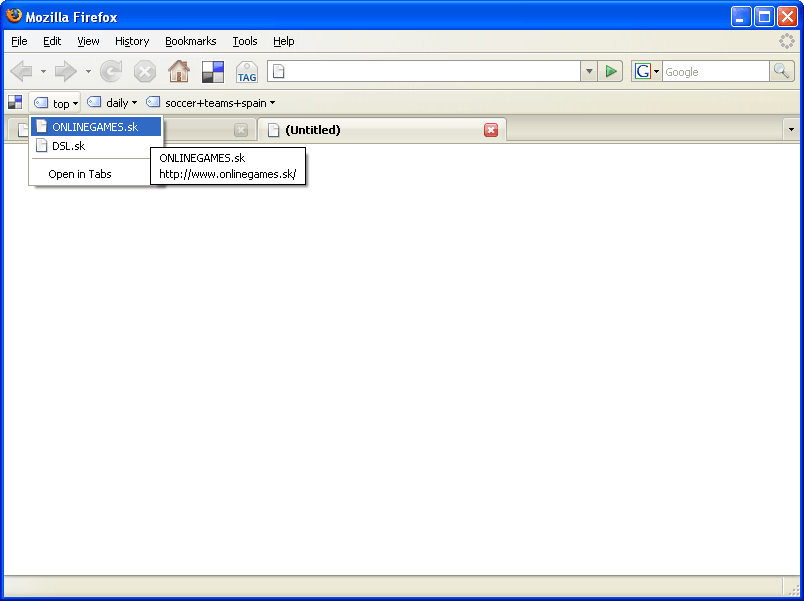Click page icon in address bar
804x601 pixels.
coord(278,71)
